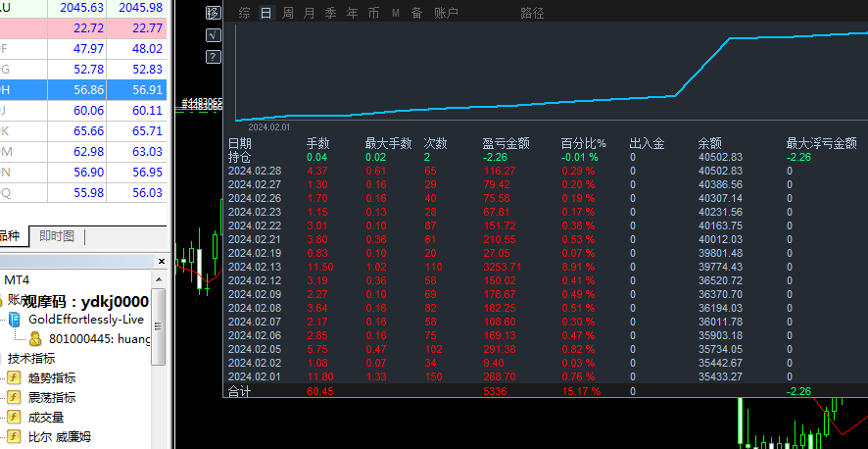This screenshot has height=449, width=868.
Task: Select the 品种 symbols tab
Action: (x=10, y=236)
